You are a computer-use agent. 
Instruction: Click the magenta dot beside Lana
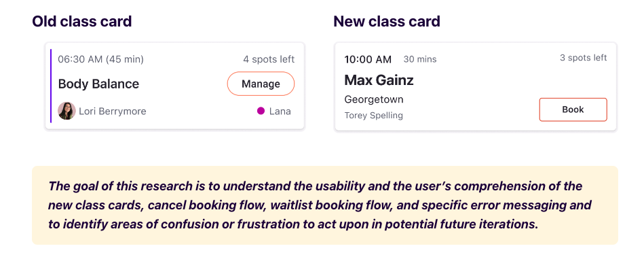(261, 111)
